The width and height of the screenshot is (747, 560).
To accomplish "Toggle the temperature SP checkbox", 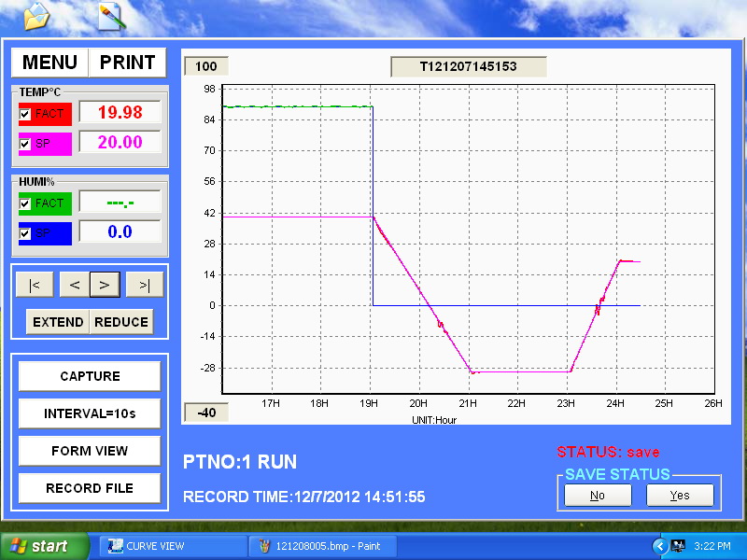I will [x=25, y=144].
